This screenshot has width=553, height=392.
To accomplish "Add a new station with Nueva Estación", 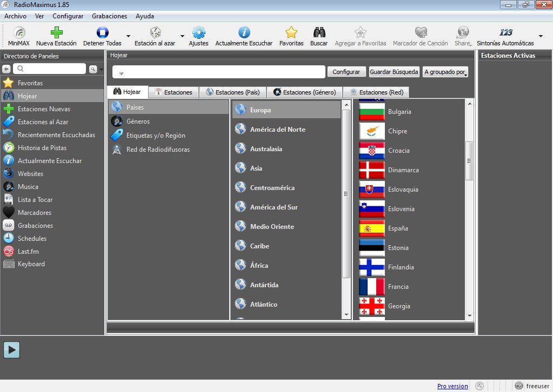I will tap(56, 36).
